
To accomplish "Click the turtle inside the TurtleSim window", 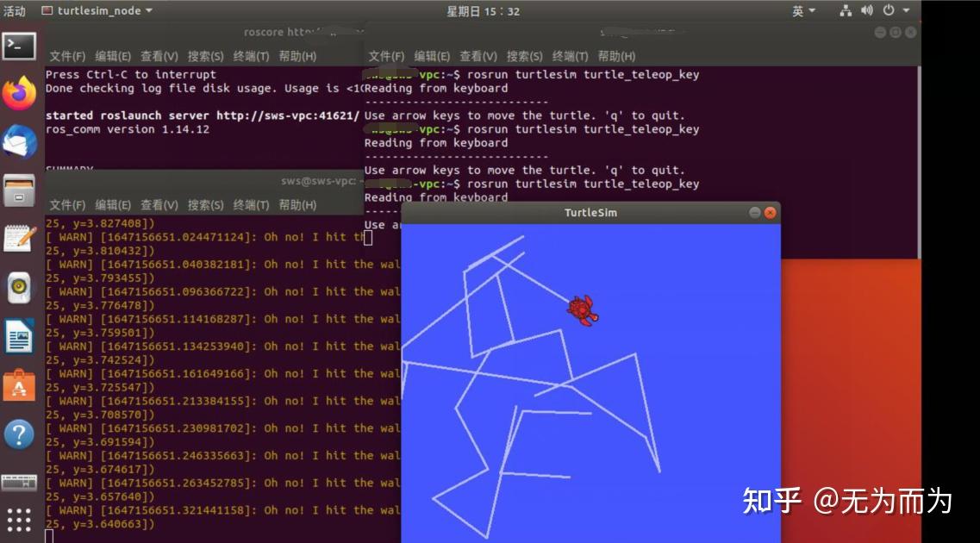I will 582,309.
